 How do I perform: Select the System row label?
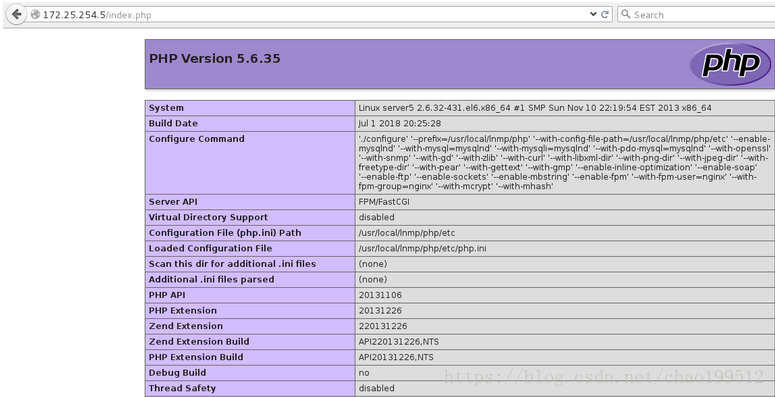166,108
